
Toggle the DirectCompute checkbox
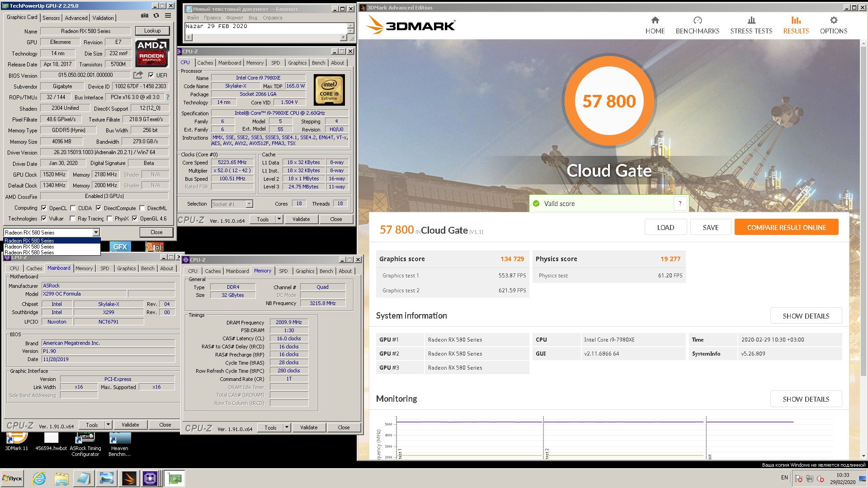tap(99, 208)
